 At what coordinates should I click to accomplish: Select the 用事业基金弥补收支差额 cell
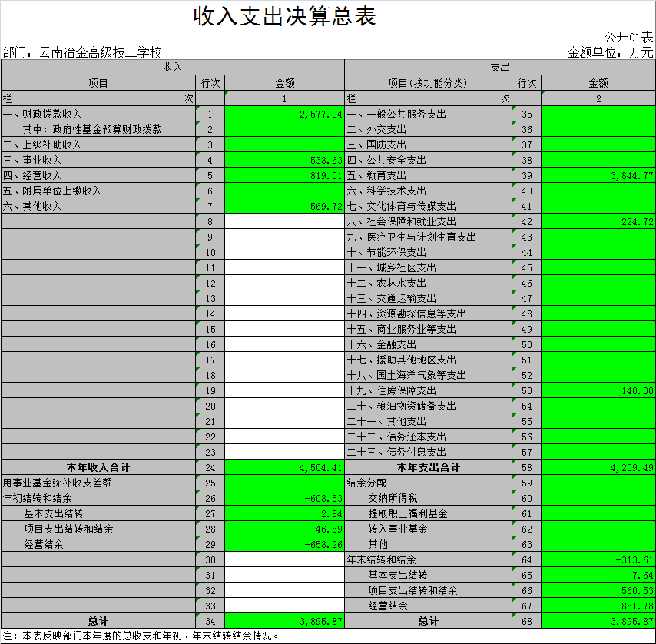[98, 483]
